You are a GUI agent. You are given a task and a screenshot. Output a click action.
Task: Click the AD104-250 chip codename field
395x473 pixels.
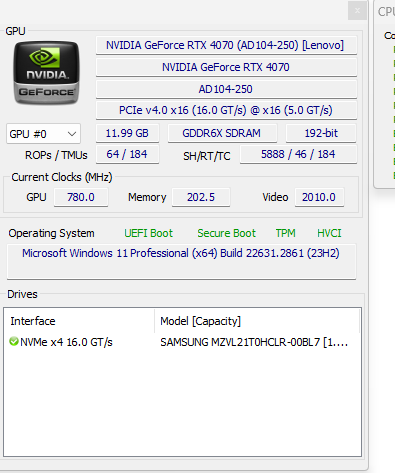tap(226, 89)
